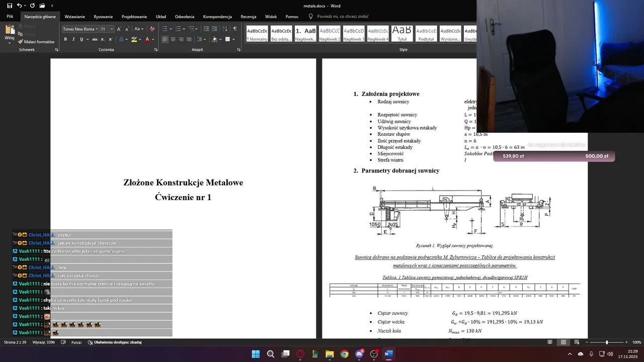Click the red font color swatch
Image resolution: width=644 pixels, height=362 pixels.
point(147,39)
